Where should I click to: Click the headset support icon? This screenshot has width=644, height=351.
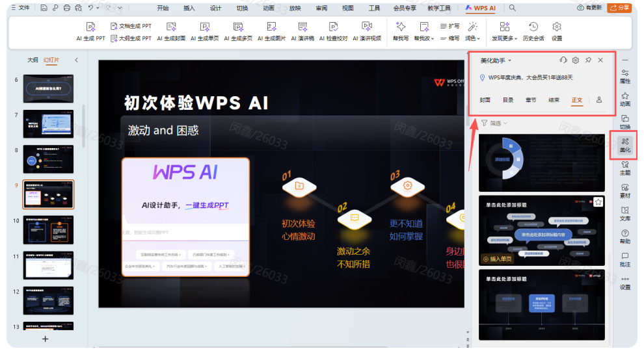563,60
